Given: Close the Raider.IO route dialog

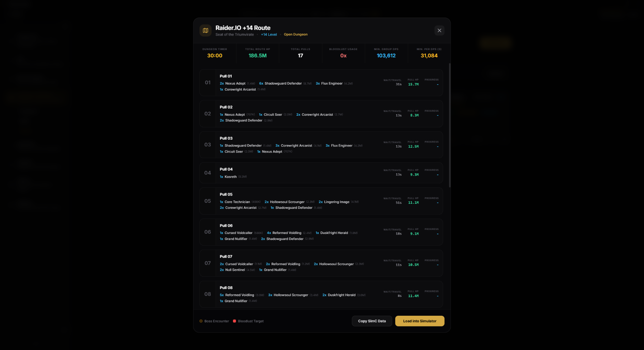Looking at the screenshot, I should tap(439, 31).
